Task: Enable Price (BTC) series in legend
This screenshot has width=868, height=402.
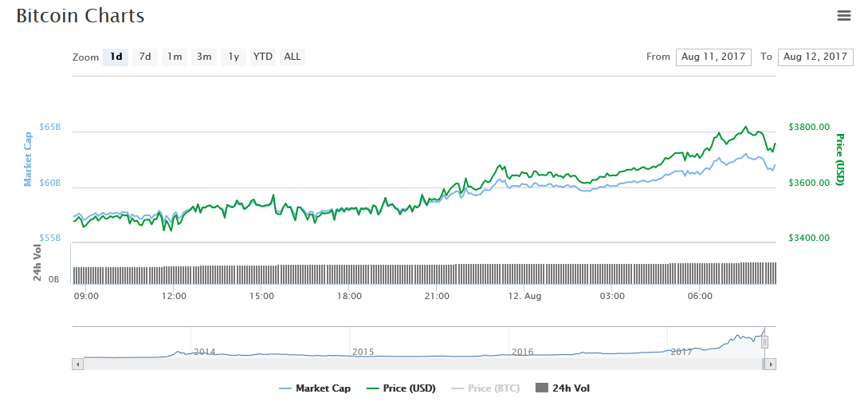Action: [486, 388]
